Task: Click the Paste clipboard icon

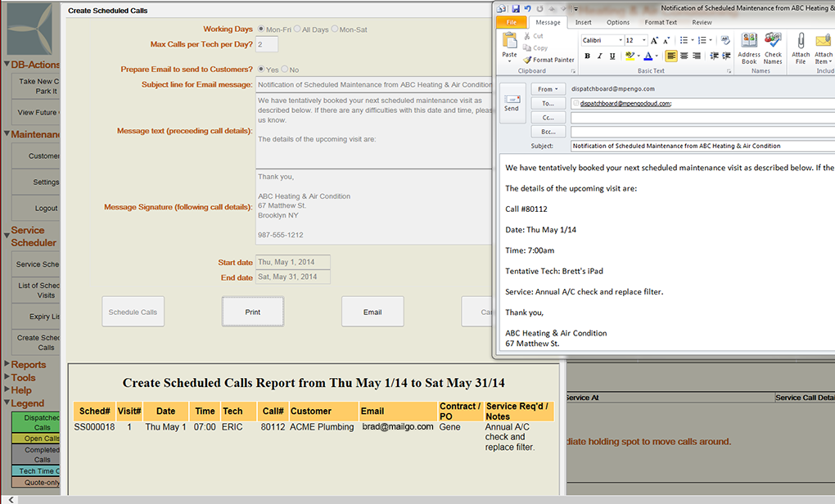Action: click(x=509, y=46)
